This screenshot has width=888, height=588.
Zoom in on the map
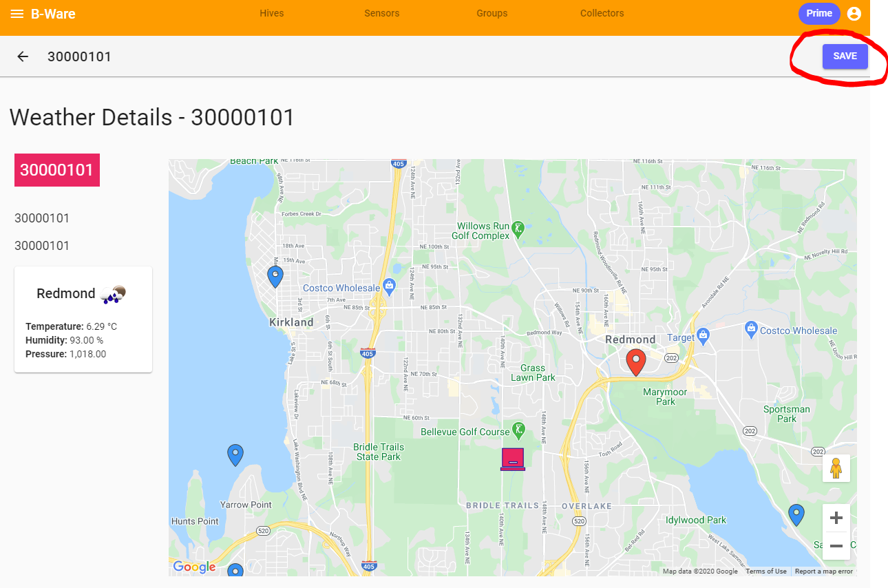pos(836,518)
